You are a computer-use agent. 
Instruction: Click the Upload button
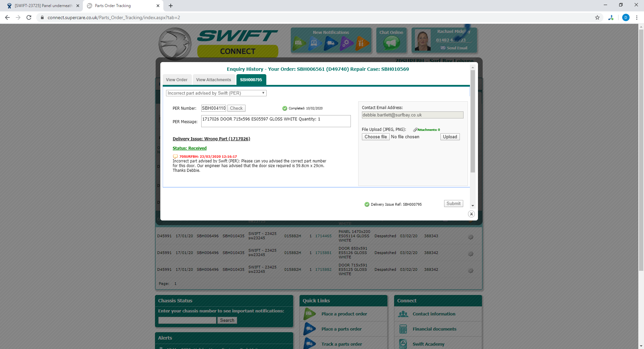pos(450,137)
